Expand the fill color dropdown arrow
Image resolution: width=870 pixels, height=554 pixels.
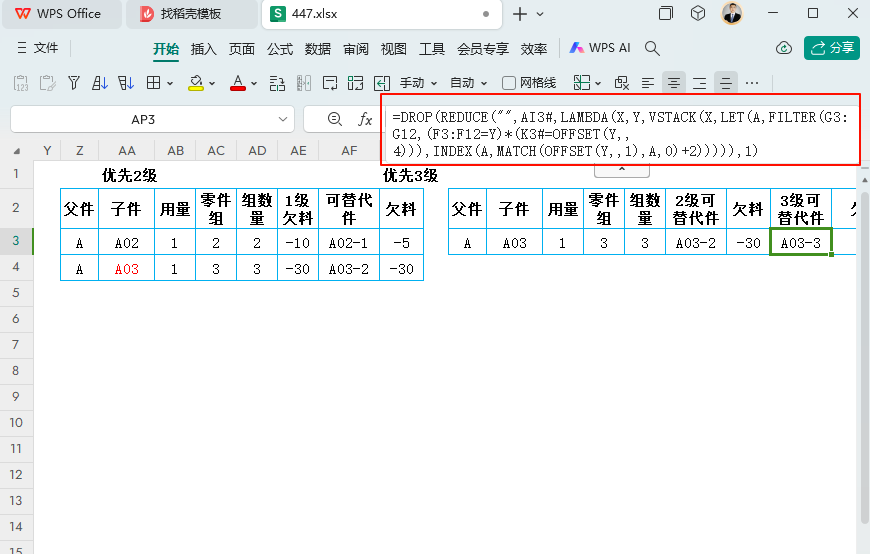212,84
